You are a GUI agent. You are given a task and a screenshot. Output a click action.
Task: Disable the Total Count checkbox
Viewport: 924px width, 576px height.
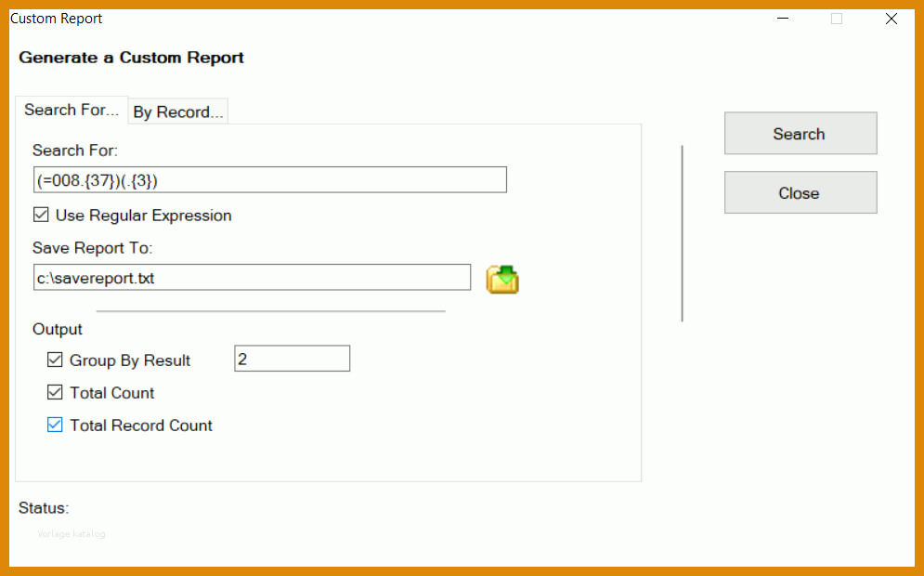(x=55, y=392)
